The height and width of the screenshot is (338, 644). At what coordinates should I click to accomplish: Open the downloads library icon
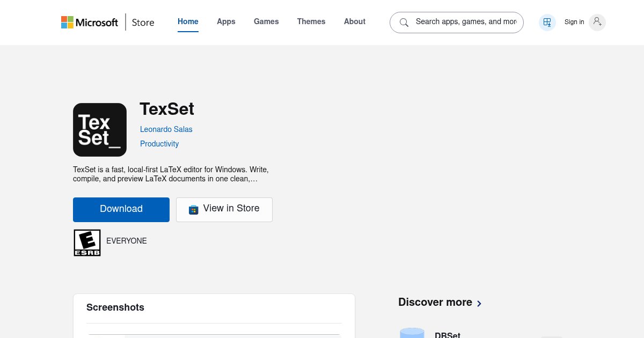(547, 22)
